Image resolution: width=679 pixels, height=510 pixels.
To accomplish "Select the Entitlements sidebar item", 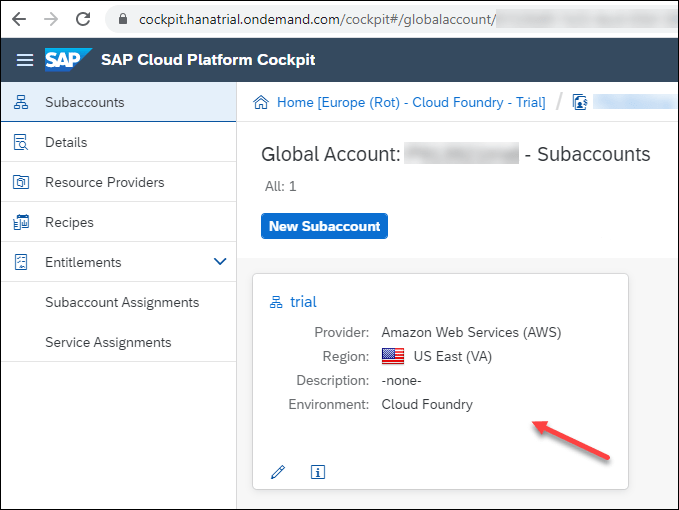I will pos(119,262).
